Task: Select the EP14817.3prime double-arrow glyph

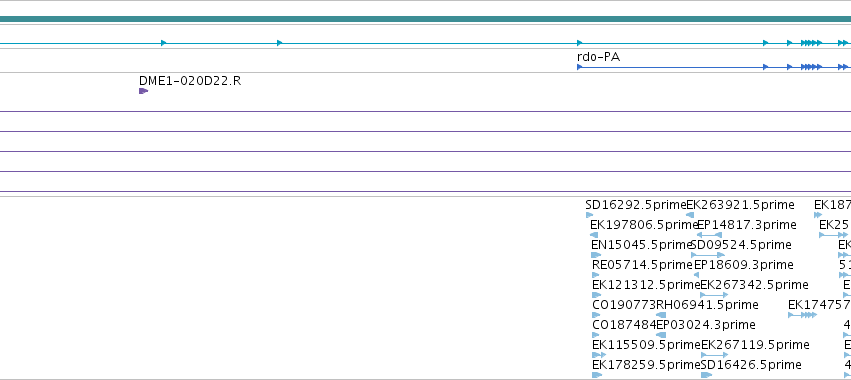Action: (709, 235)
